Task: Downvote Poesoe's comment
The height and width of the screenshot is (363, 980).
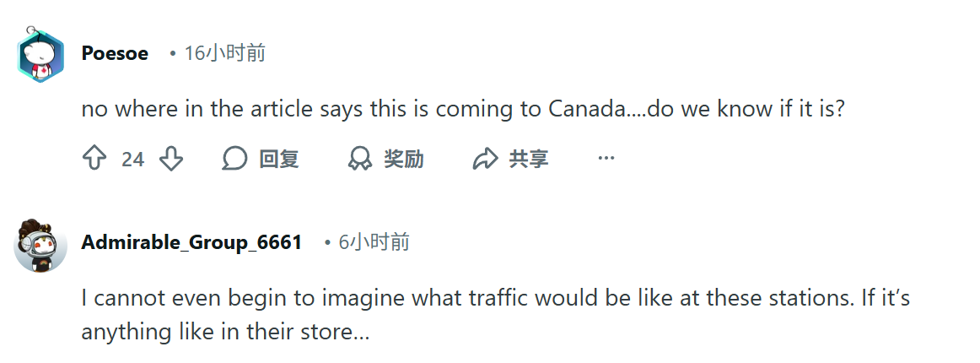Action: [171, 159]
